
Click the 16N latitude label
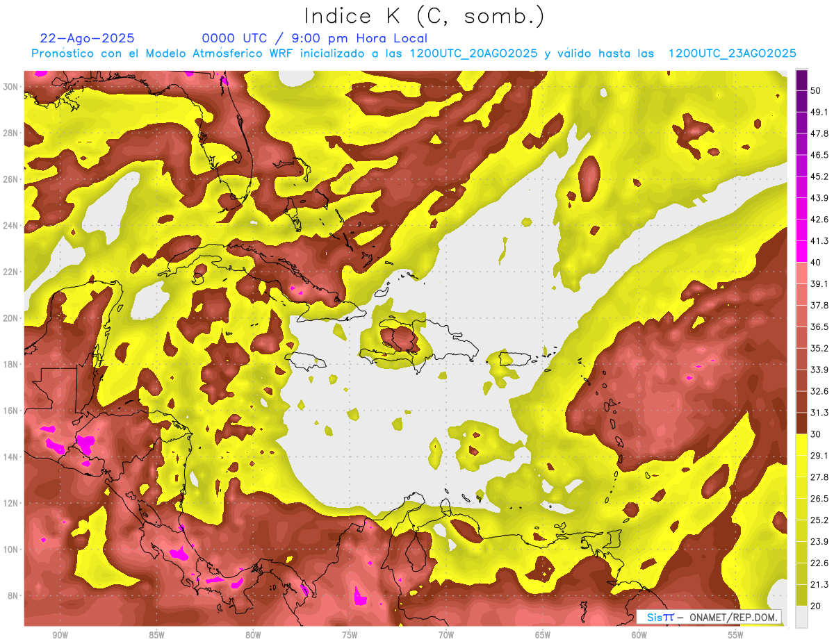click(x=11, y=411)
